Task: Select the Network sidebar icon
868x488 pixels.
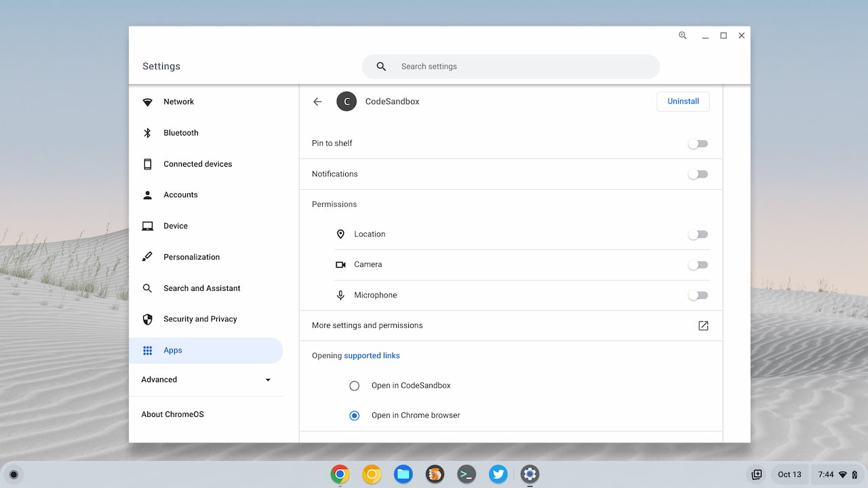Action: (147, 102)
